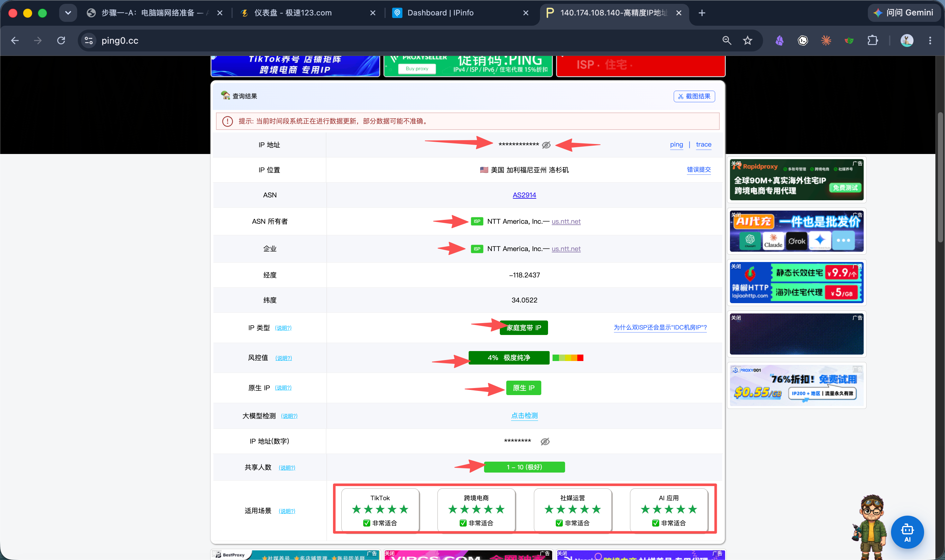Open the tab search dropdown chevron
945x560 pixels.
point(68,13)
